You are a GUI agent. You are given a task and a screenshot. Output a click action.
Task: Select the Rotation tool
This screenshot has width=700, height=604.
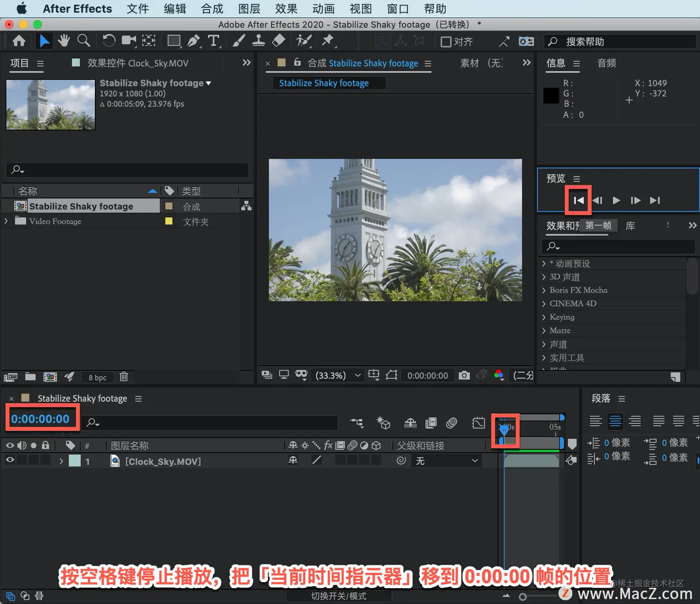coord(108,41)
